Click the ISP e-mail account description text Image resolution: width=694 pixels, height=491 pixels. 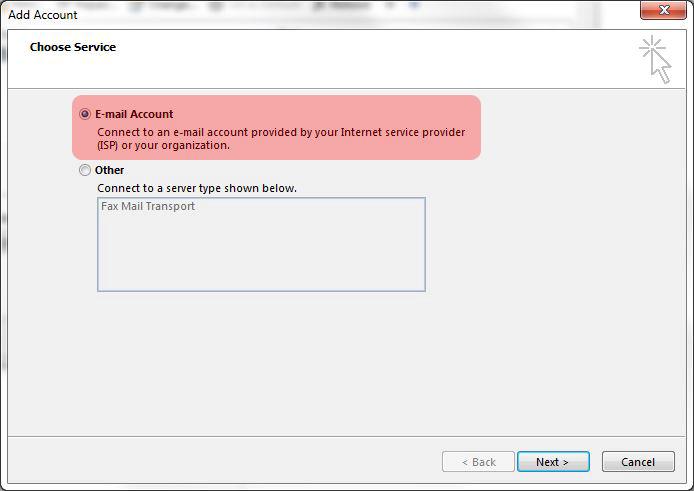coord(281,139)
